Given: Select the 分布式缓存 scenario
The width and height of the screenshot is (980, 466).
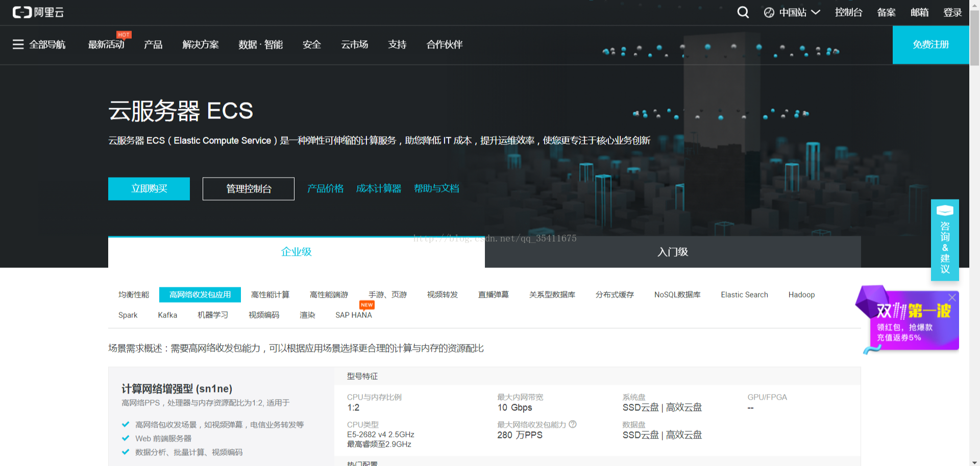Looking at the screenshot, I should pyautogui.click(x=615, y=295).
